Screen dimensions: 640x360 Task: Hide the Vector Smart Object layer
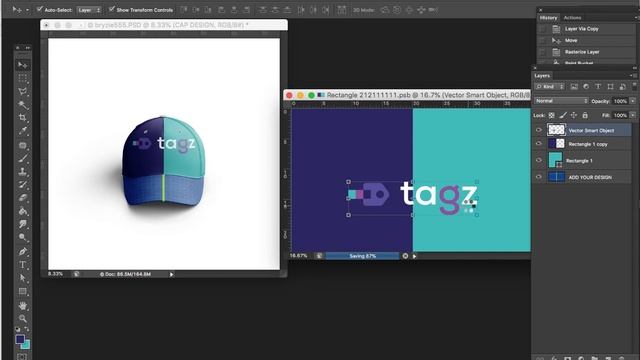538,130
